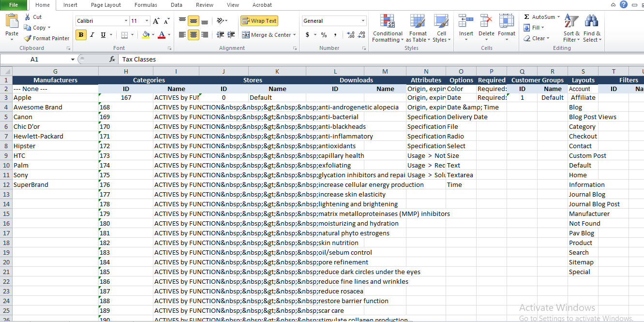
Task: Click the AutoSum button
Action: tap(539, 17)
